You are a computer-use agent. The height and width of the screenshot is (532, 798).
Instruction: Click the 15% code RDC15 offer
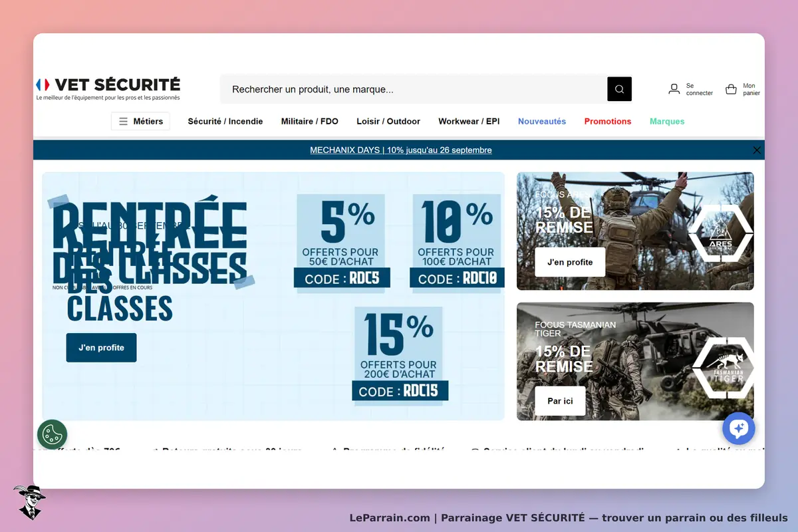tap(400, 354)
